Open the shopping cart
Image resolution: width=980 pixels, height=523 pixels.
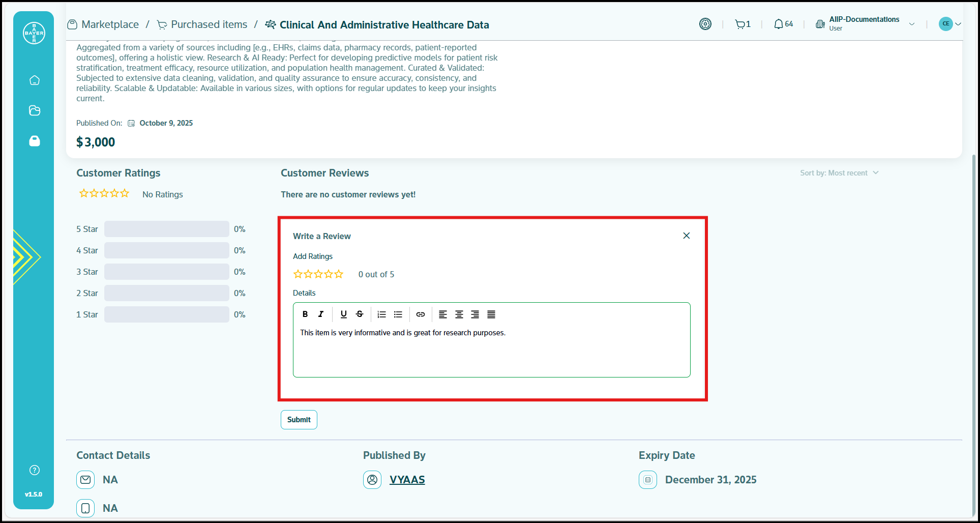tap(742, 24)
